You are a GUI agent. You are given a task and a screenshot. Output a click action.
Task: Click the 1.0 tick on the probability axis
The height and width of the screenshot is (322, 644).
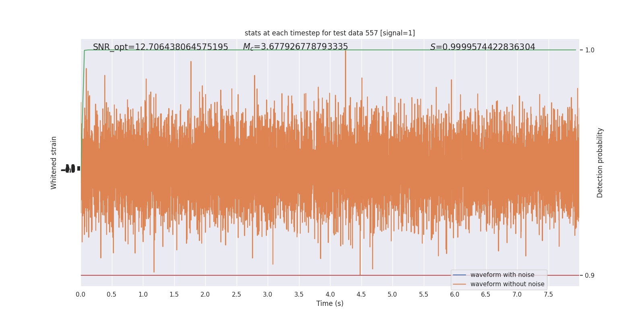coord(590,50)
